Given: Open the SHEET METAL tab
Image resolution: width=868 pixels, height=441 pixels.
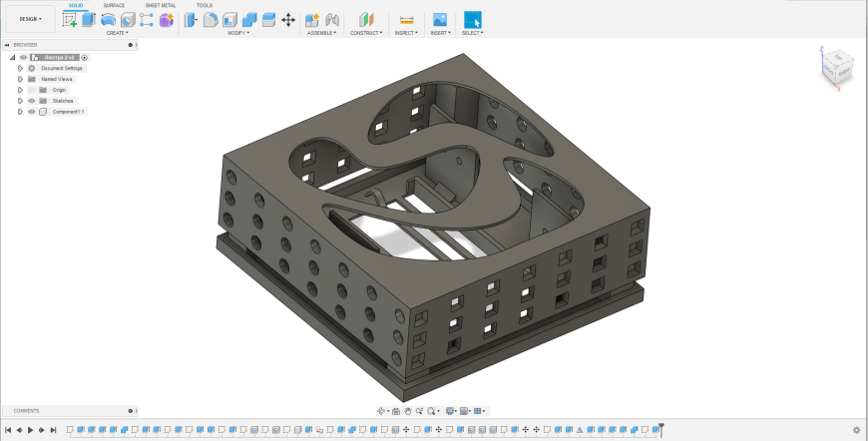Looking at the screenshot, I should [x=159, y=5].
